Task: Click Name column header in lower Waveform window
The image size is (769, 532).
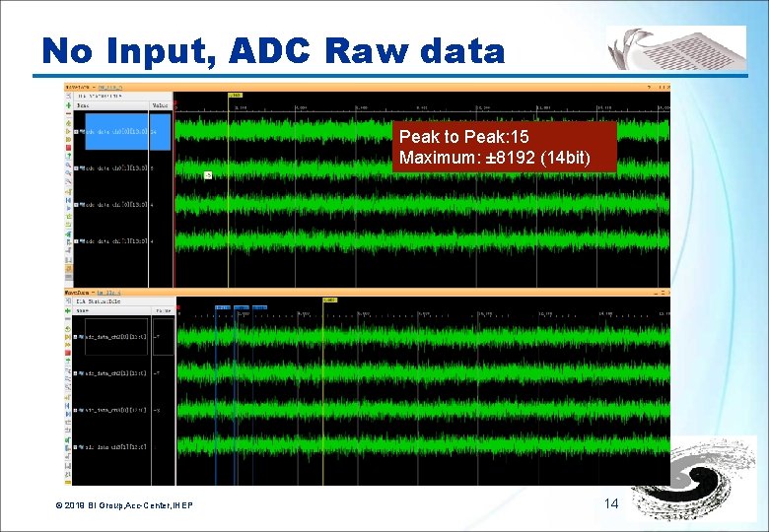Action: pyautogui.click(x=111, y=311)
